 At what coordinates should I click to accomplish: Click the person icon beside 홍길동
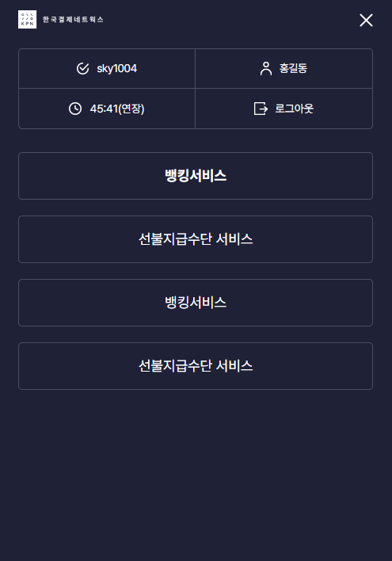tap(266, 68)
